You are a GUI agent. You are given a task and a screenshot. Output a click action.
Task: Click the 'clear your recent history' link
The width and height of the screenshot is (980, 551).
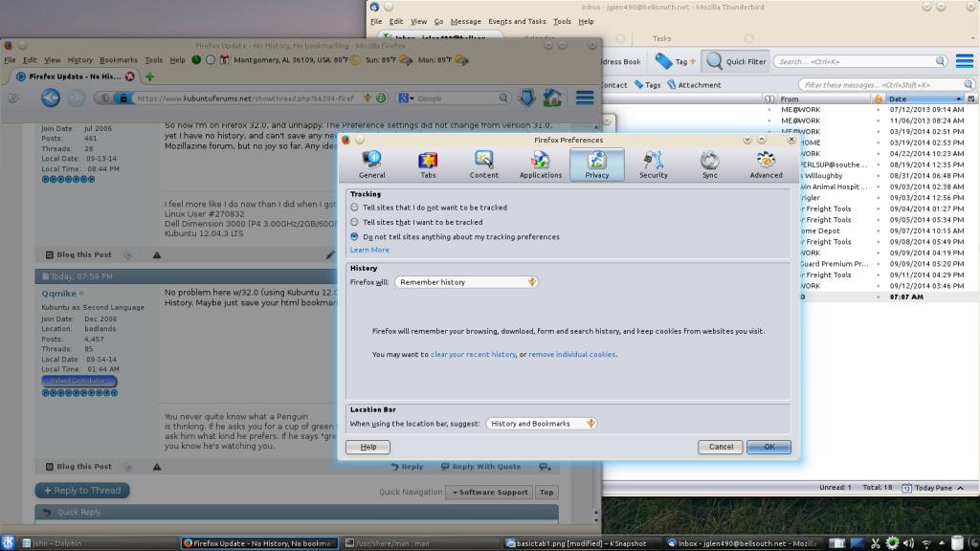pyautogui.click(x=473, y=355)
